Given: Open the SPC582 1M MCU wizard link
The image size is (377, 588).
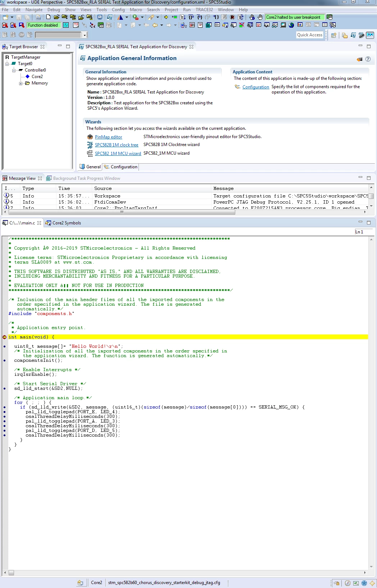Looking at the screenshot, I should click(x=118, y=154).
